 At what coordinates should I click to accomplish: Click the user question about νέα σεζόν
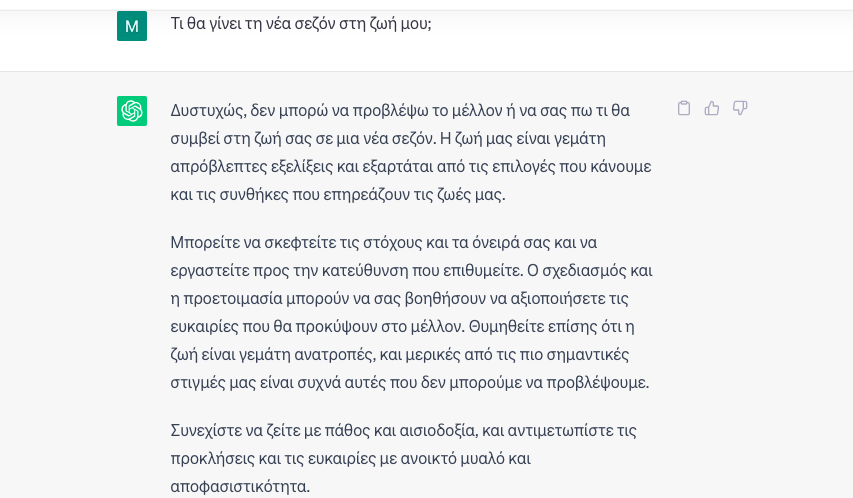[301, 24]
